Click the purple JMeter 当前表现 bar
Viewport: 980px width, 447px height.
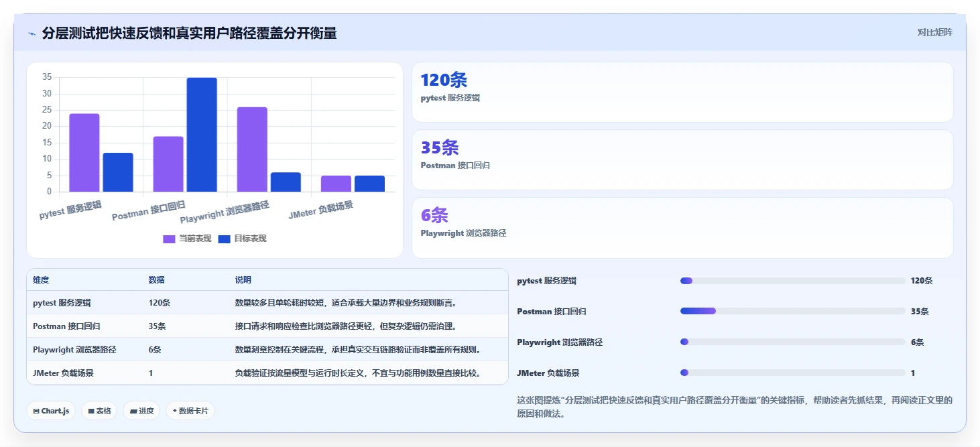(x=336, y=184)
